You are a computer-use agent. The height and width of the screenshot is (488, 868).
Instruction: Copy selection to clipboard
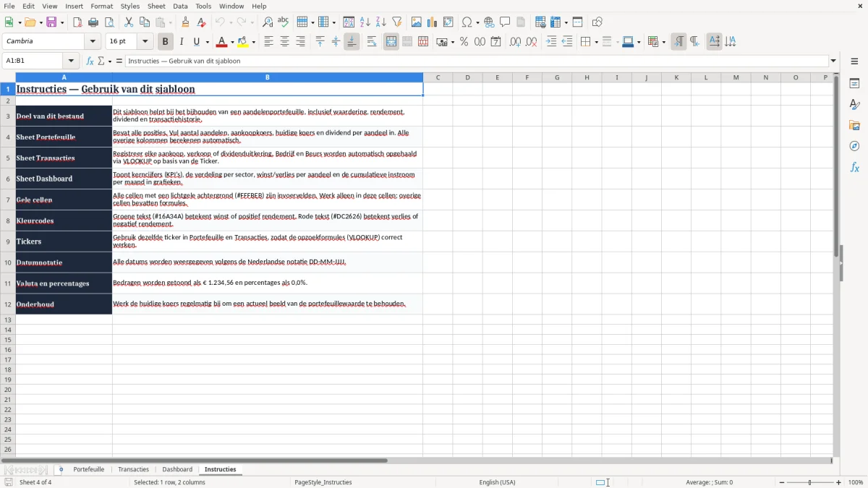(x=145, y=22)
